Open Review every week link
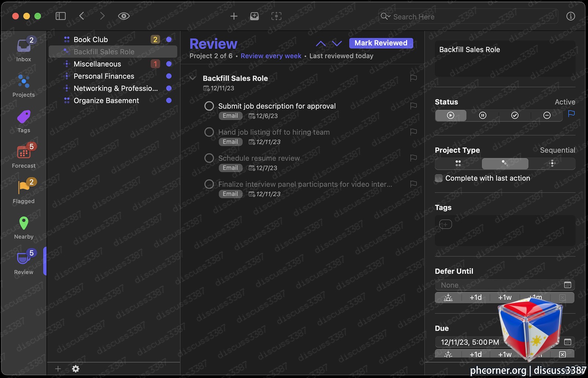The image size is (588, 378). tap(271, 56)
